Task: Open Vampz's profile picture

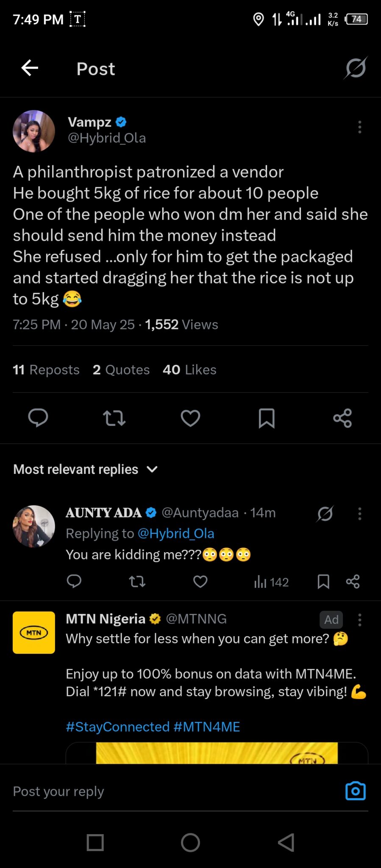Action: point(34,131)
